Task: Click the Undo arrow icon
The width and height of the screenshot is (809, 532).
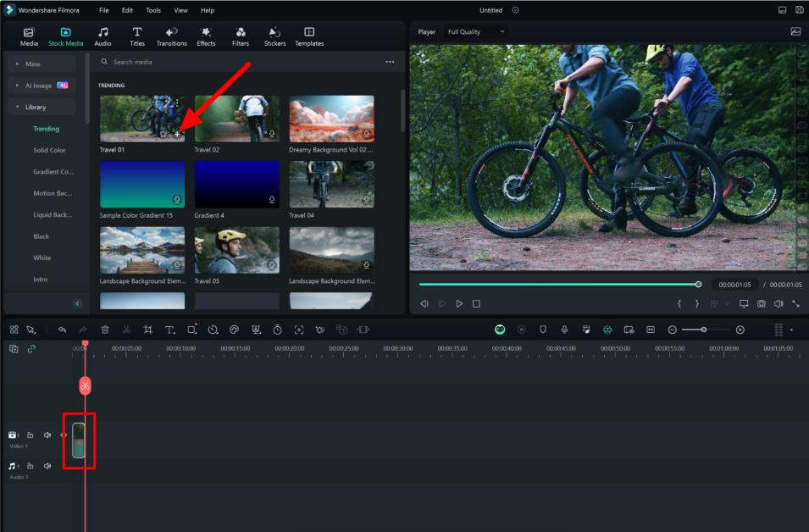Action: 62,330
